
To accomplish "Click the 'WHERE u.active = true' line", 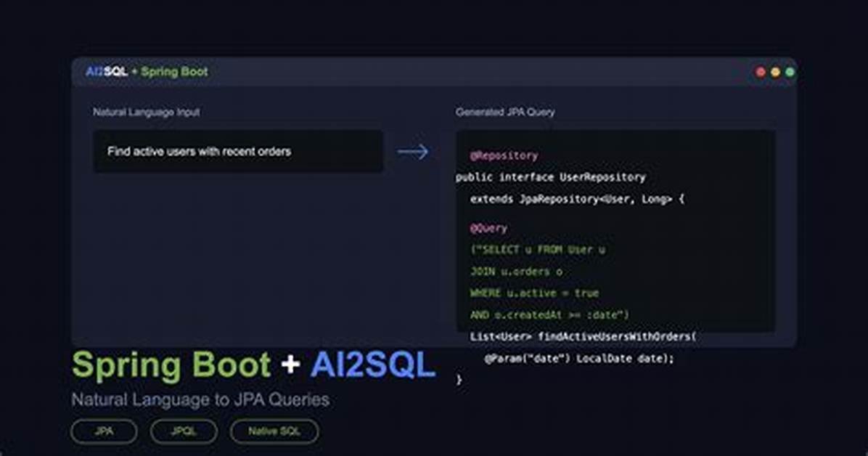I will coord(534,293).
